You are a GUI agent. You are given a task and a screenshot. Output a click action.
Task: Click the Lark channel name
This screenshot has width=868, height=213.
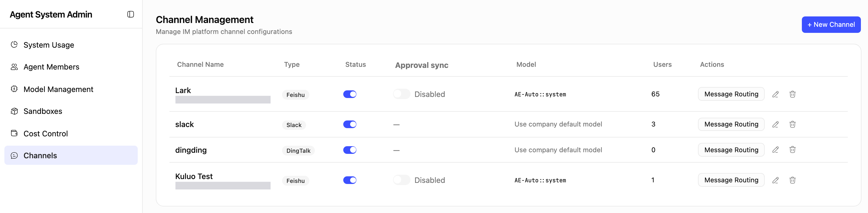[183, 90]
